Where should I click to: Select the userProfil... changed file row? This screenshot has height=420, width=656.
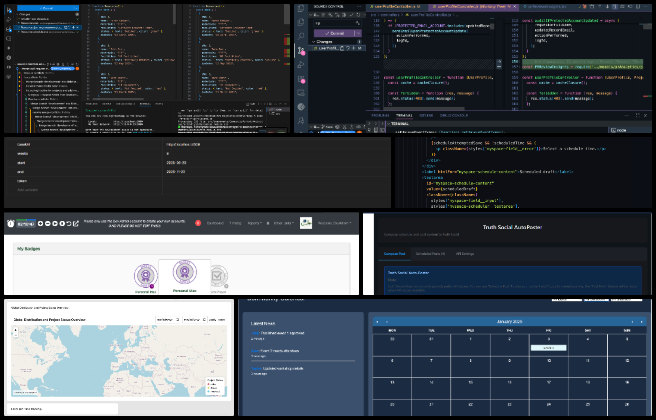[x=337, y=48]
